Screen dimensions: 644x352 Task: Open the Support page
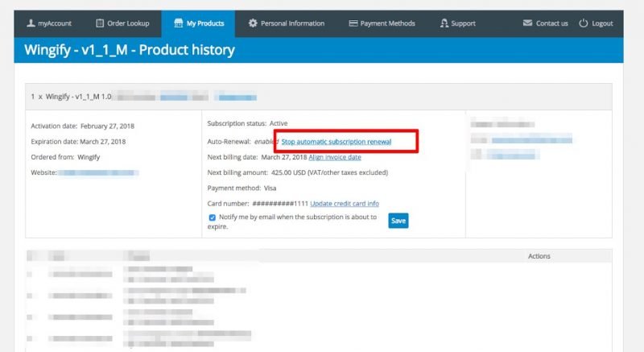pyautogui.click(x=457, y=23)
